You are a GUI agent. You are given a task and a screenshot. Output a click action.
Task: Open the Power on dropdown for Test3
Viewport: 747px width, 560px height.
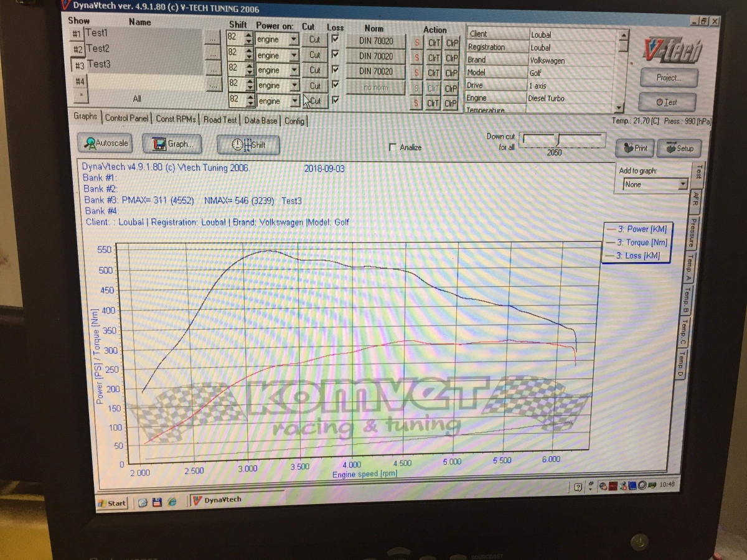(294, 70)
